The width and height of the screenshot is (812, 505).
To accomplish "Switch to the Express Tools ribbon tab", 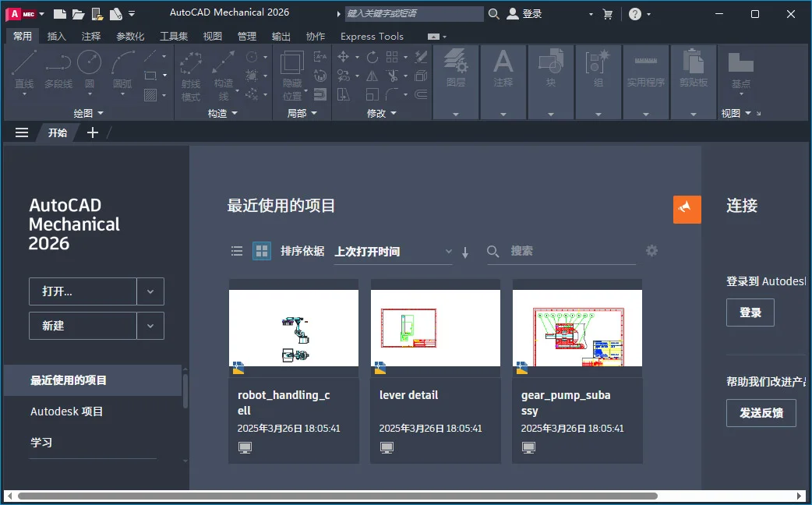I will tap(372, 37).
